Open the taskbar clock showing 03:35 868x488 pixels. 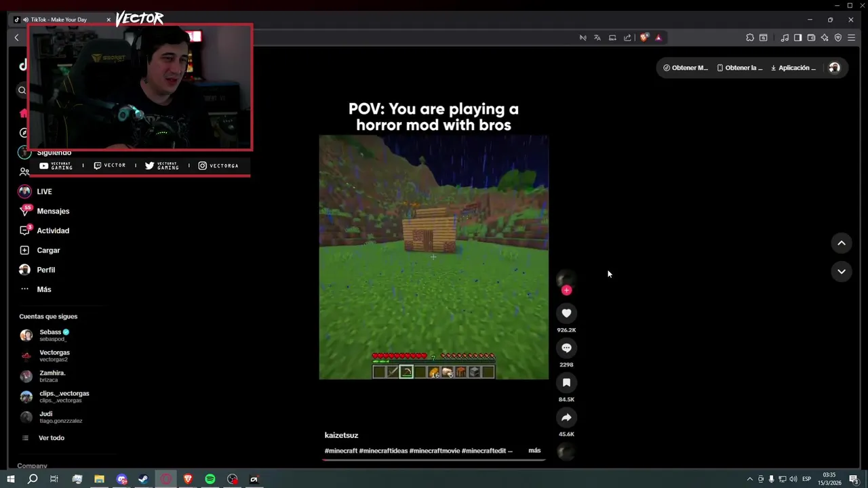tap(829, 479)
